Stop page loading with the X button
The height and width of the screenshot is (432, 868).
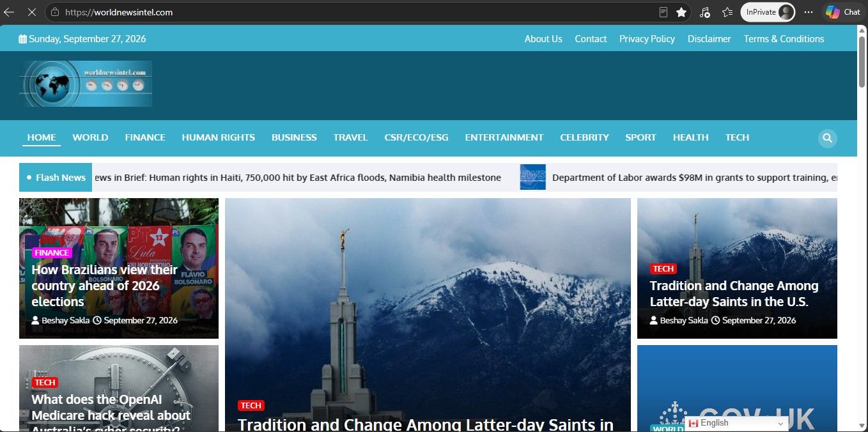(x=32, y=12)
